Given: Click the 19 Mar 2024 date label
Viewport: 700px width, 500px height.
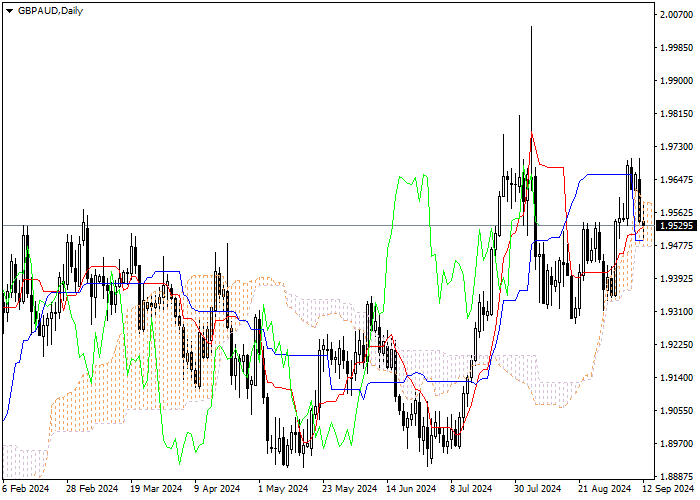Looking at the screenshot, I should (156, 489).
